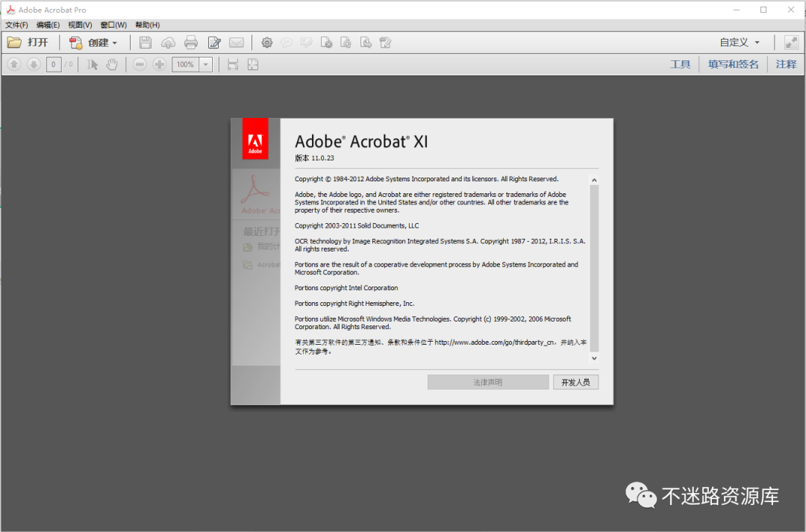Viewport: 806px width, 532px height.
Task: Click the red Adobe logo
Action: (x=255, y=139)
